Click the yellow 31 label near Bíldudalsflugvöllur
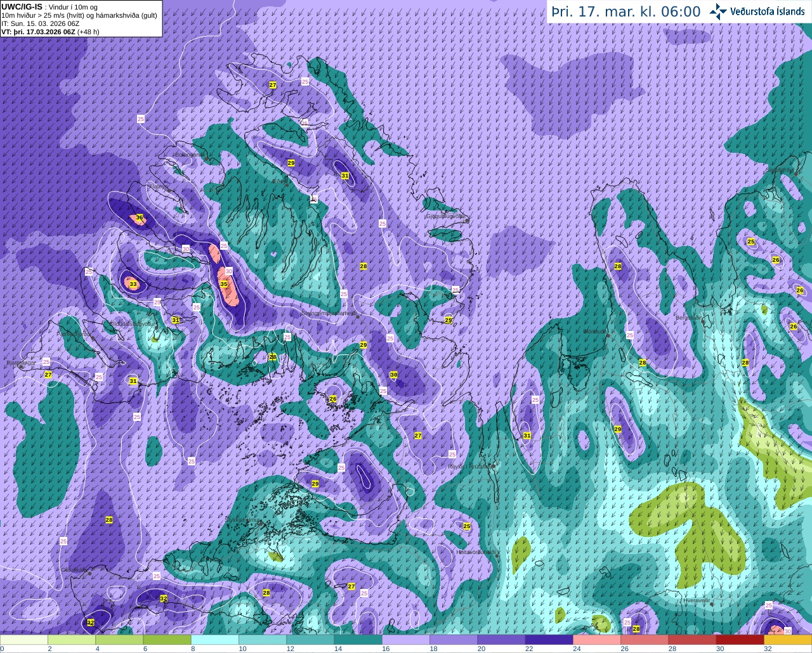This screenshot has height=653, width=812. [x=176, y=320]
